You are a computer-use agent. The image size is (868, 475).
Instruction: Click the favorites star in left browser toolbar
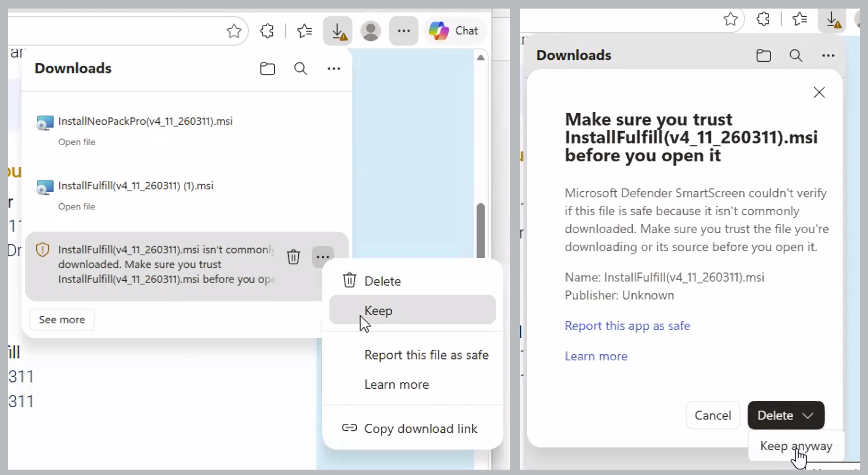pyautogui.click(x=234, y=31)
